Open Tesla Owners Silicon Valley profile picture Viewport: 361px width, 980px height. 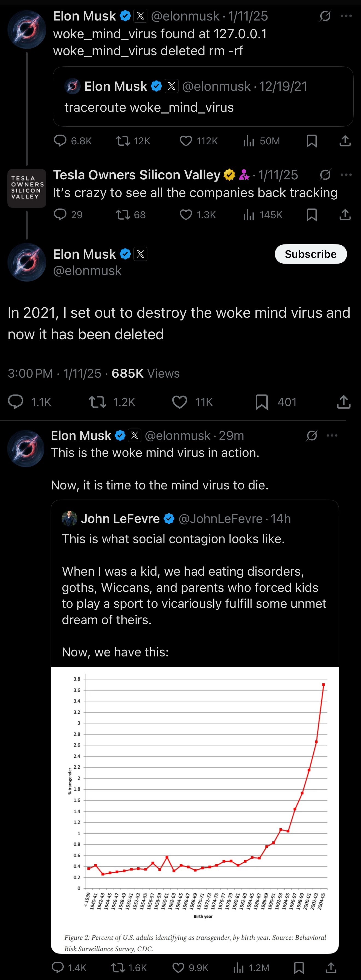coord(27,188)
